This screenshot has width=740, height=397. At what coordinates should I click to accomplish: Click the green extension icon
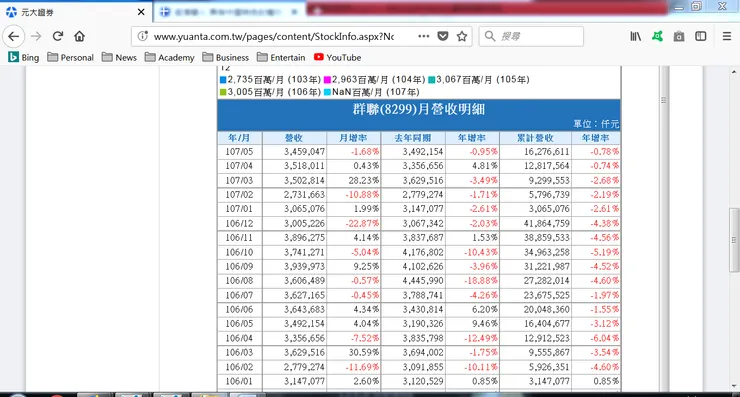tap(657, 36)
